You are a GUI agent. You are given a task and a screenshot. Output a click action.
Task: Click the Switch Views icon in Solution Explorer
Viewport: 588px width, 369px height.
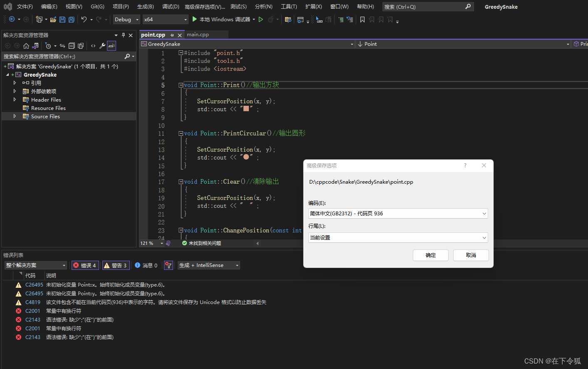click(x=35, y=46)
